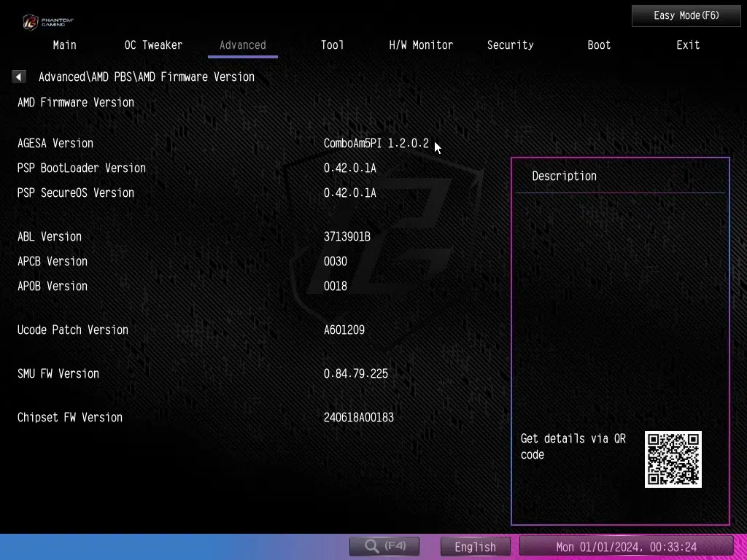Open the OC Tweaker tab
The image size is (747, 560).
(x=153, y=45)
